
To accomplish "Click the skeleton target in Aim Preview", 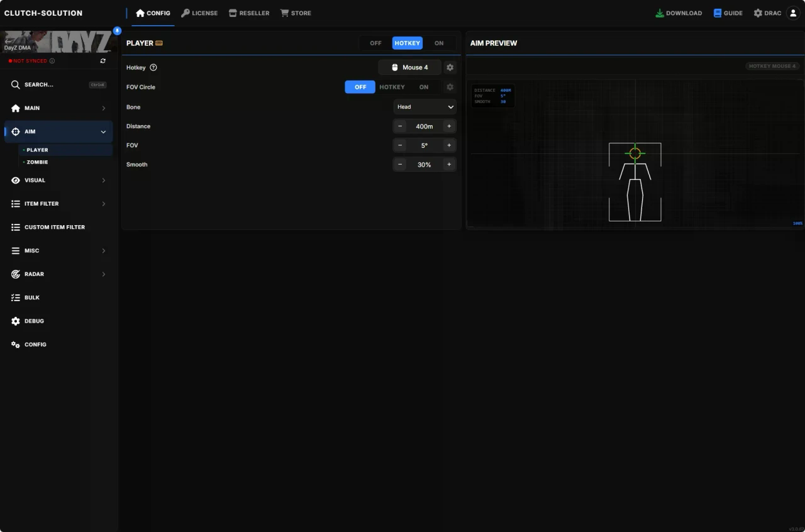I will 635,182.
